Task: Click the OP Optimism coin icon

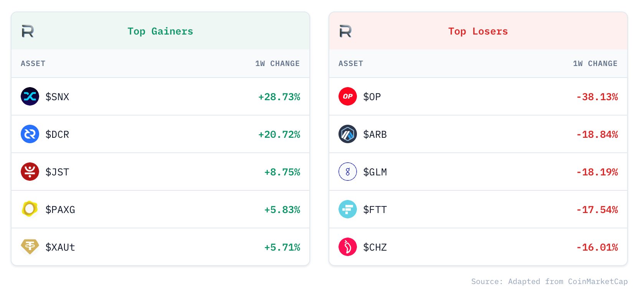Action: pyautogui.click(x=348, y=96)
